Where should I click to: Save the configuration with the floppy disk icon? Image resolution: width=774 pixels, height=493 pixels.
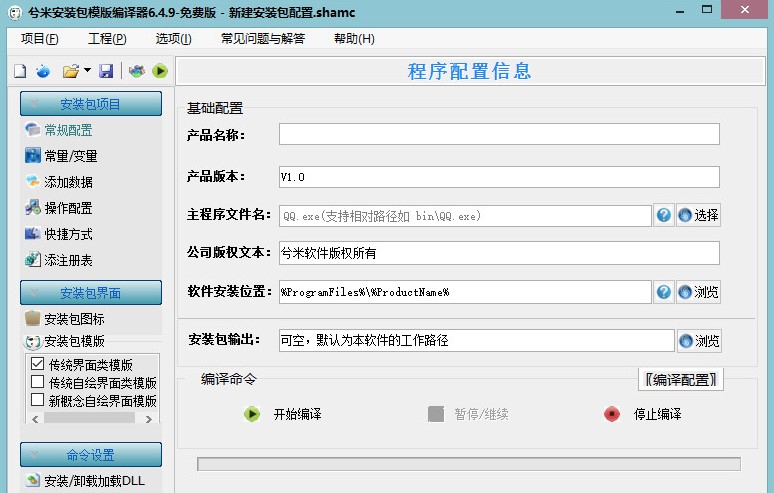click(106, 71)
